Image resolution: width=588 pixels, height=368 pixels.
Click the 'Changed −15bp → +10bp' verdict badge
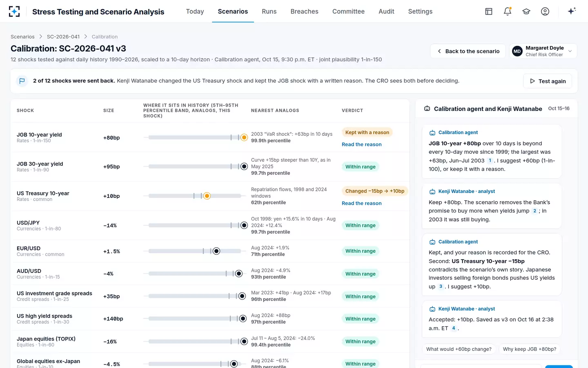coord(375,191)
